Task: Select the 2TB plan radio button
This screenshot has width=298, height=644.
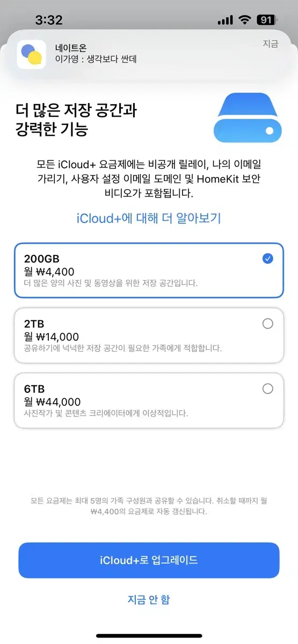Action: pos(267,324)
